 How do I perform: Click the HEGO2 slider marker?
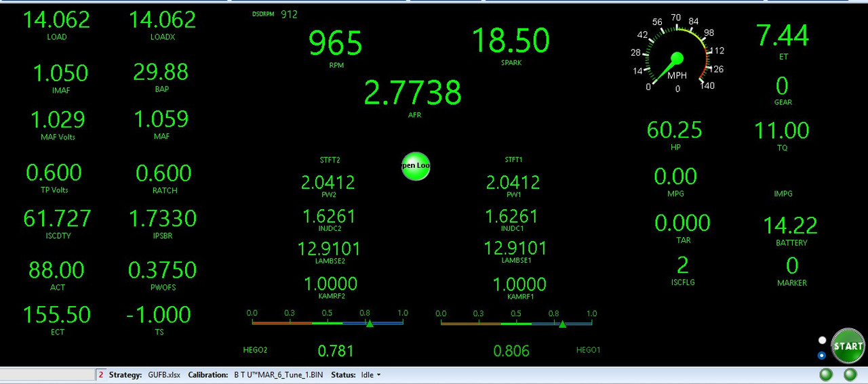tap(370, 324)
